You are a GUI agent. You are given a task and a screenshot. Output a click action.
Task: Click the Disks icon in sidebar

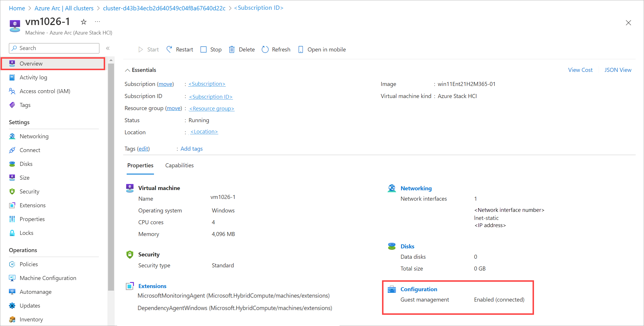(13, 163)
